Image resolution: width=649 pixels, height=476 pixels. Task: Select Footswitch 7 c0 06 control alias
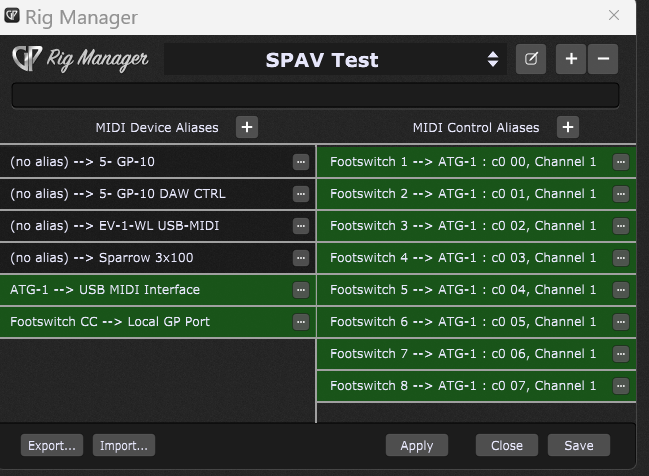tap(476, 354)
